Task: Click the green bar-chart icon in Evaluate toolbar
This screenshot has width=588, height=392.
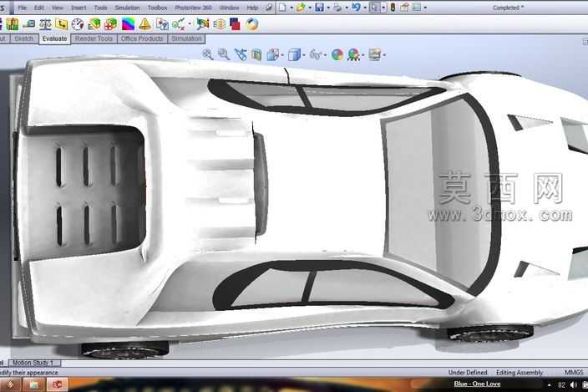Action: click(x=13, y=24)
